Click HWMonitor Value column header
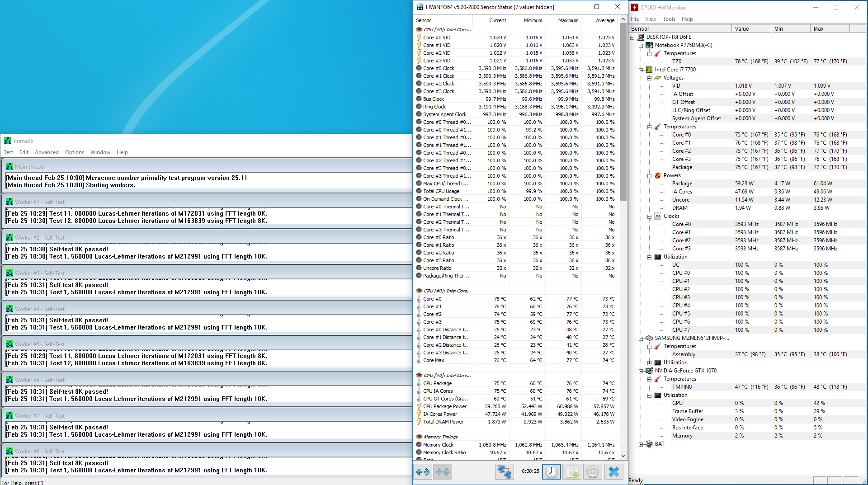This screenshot has height=485, width=868. click(751, 28)
